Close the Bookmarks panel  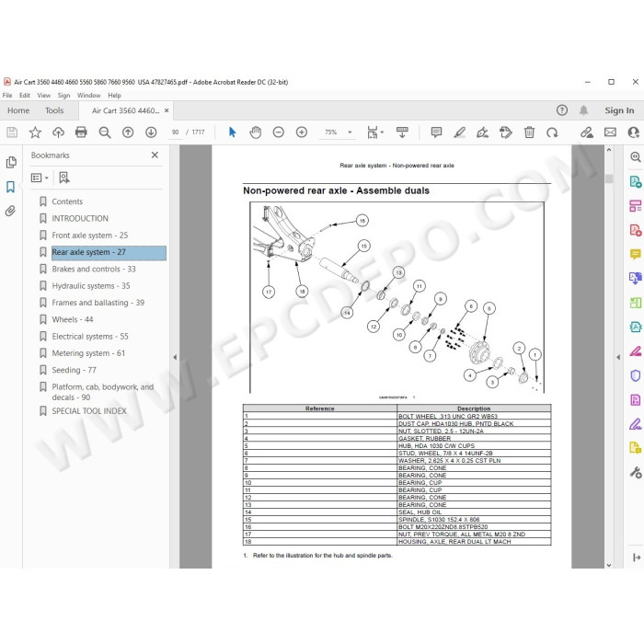(x=155, y=155)
